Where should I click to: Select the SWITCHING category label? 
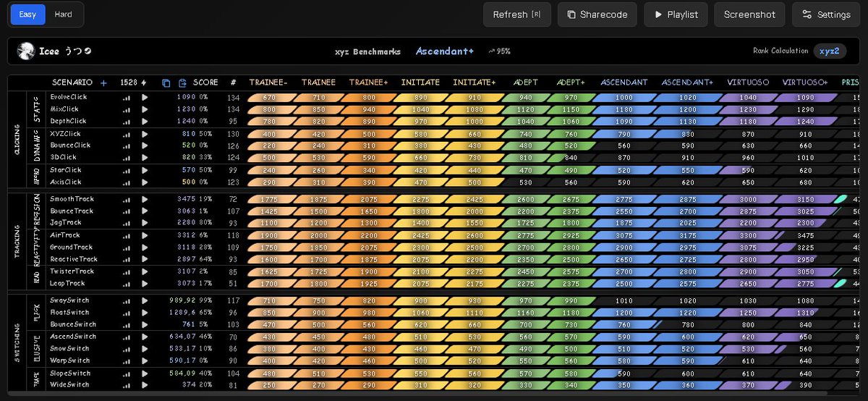[17, 342]
